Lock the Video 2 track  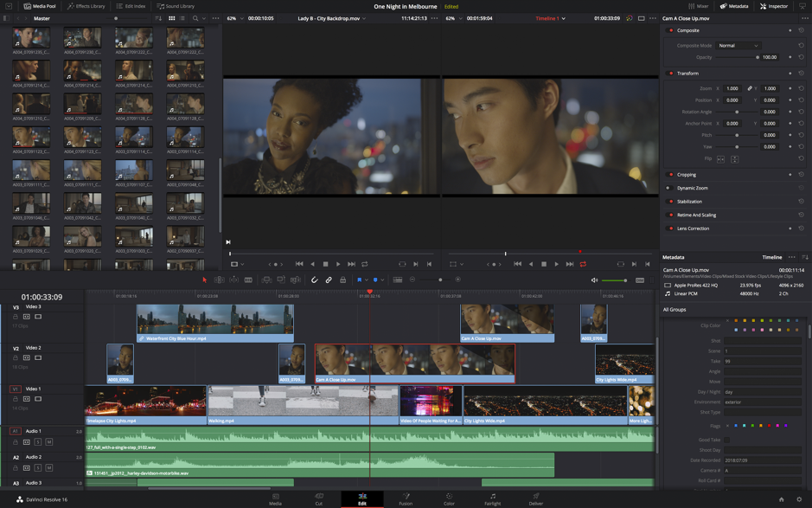(15, 357)
